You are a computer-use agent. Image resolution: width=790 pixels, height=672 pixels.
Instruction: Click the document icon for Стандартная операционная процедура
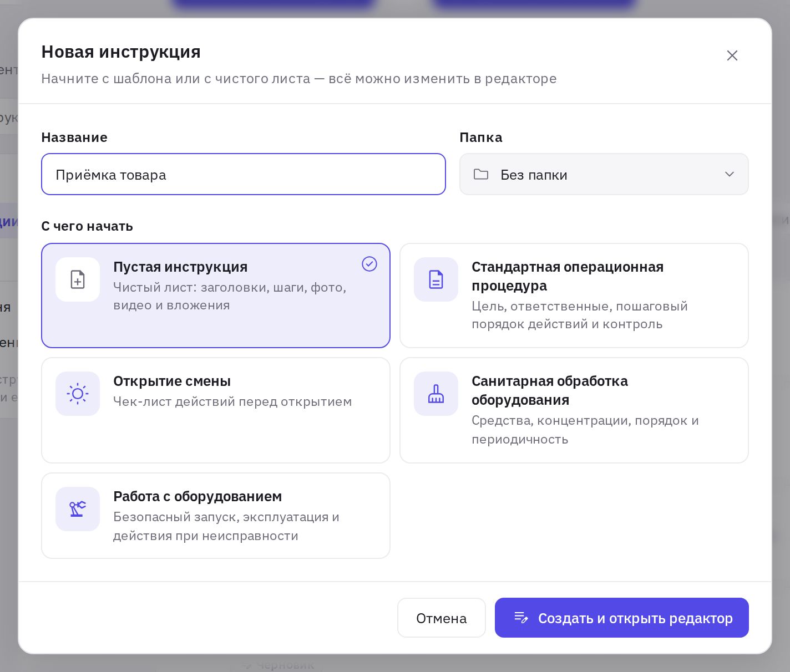[436, 279]
